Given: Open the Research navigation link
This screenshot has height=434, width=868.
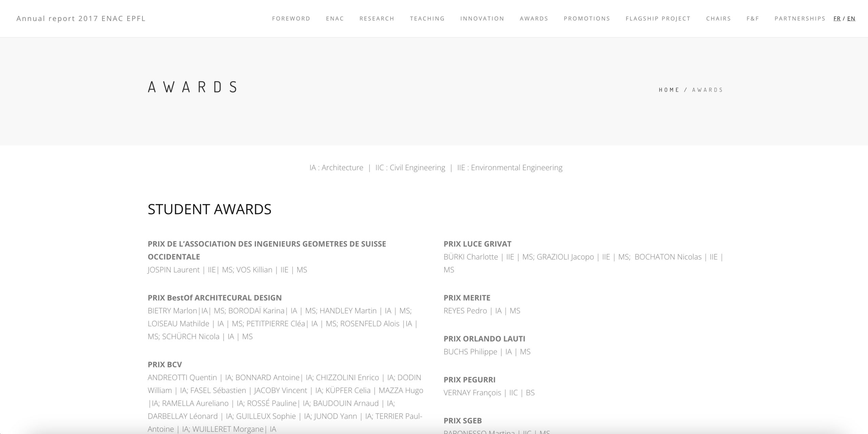Looking at the screenshot, I should [x=377, y=19].
